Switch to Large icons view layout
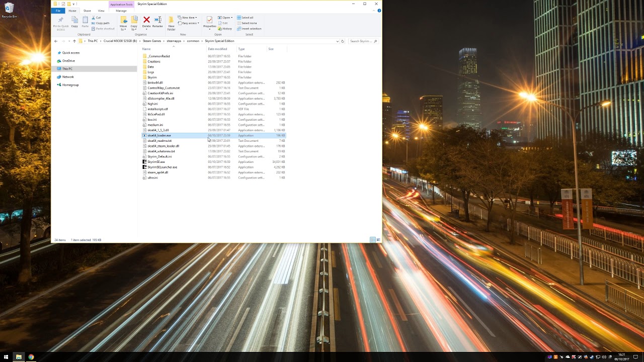This screenshot has width=644, height=362. pos(378,240)
